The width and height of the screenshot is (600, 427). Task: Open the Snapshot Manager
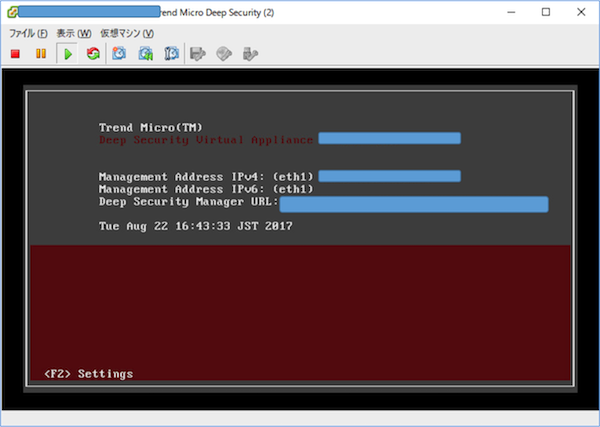[x=172, y=54]
